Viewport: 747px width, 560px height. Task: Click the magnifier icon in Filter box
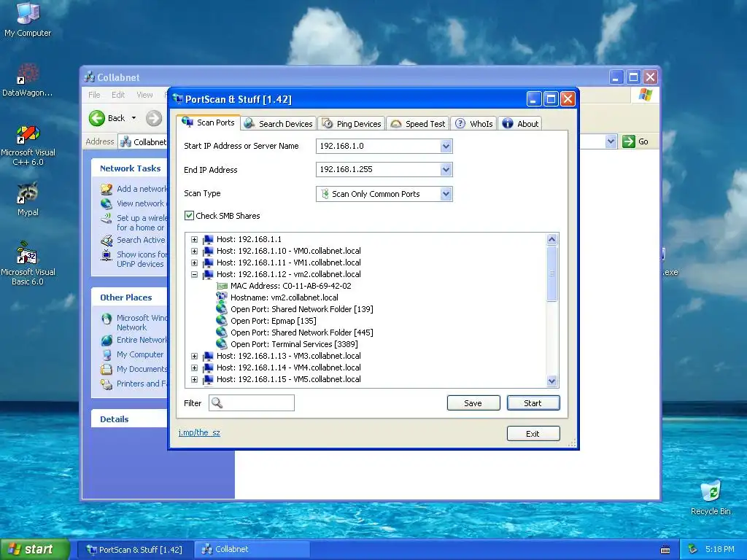217,402
